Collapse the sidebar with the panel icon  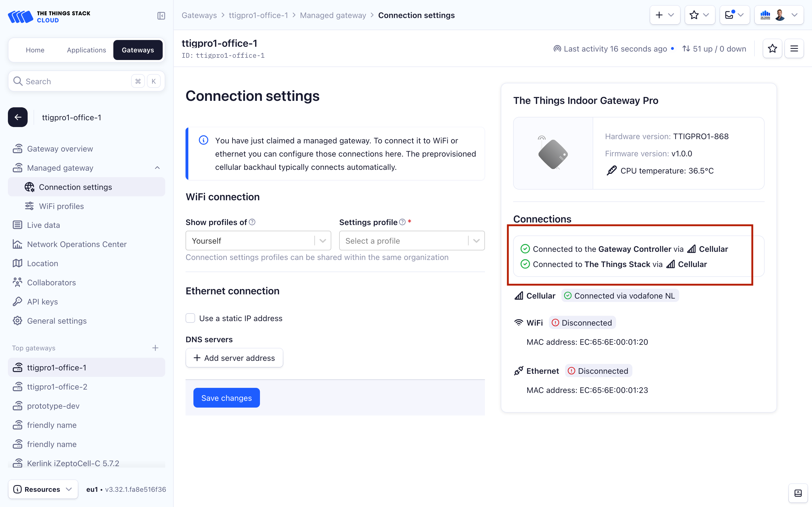pos(161,16)
